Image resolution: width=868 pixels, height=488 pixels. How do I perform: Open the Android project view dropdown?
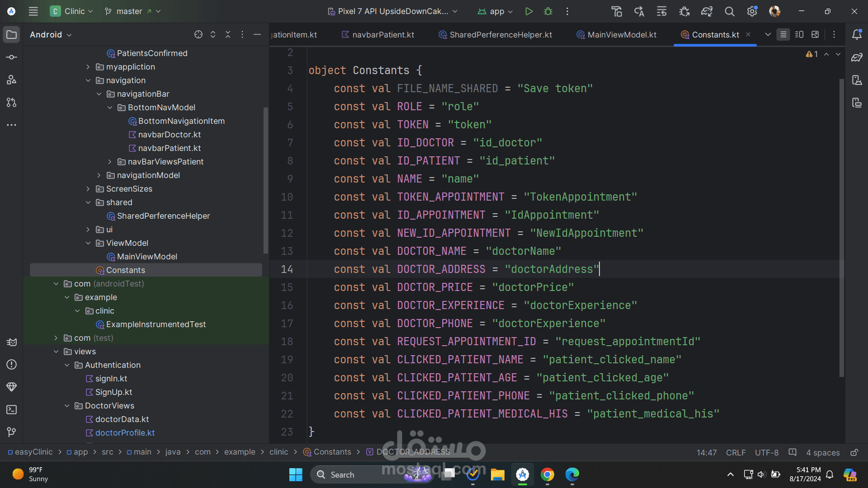[x=51, y=35]
